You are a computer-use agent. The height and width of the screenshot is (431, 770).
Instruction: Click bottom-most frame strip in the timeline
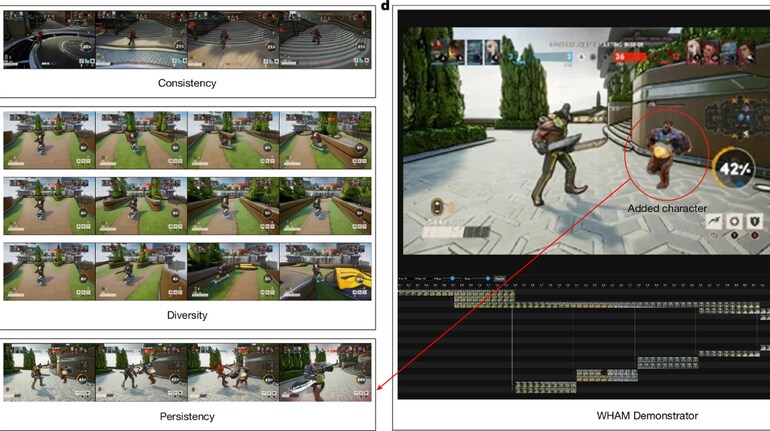click(545, 387)
